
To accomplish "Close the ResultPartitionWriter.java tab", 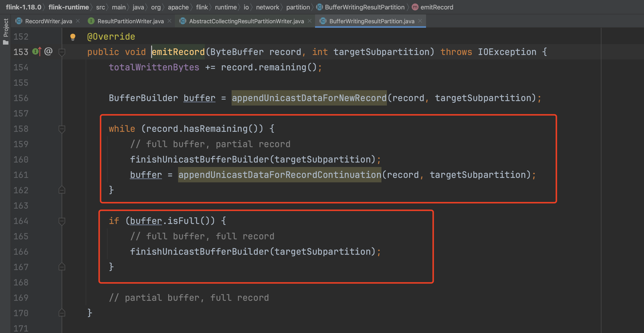I will 169,21.
